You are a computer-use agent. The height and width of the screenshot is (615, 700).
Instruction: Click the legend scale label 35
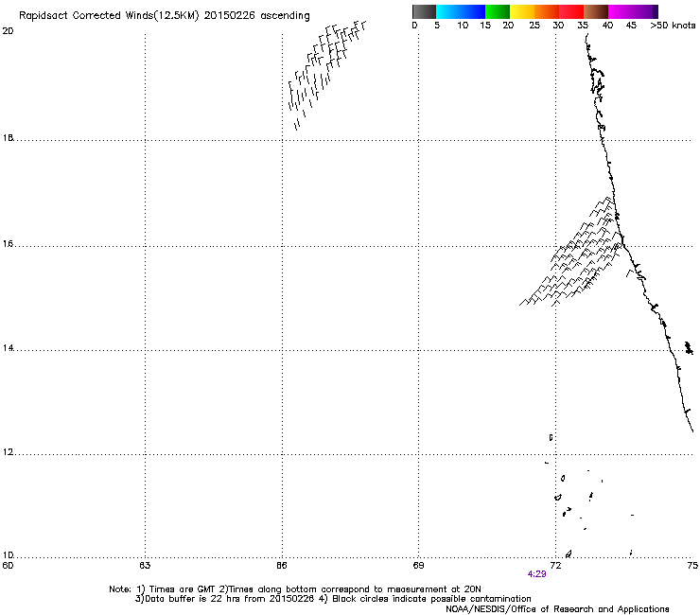click(583, 26)
